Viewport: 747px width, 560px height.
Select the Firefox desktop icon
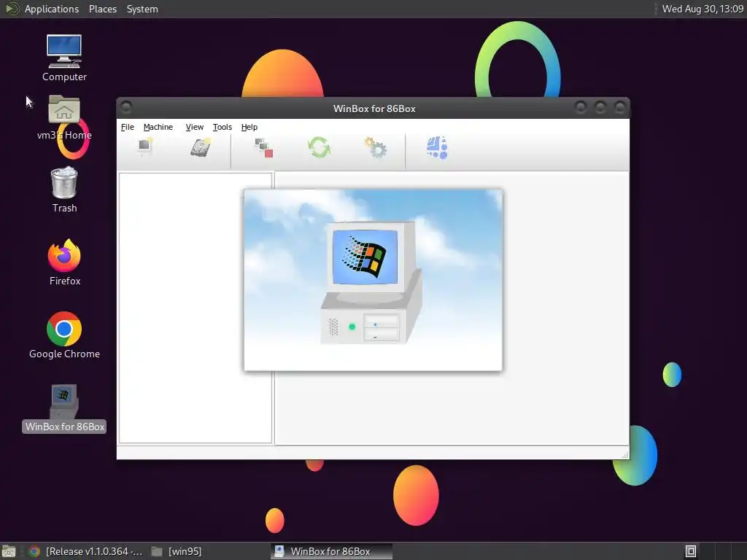[64, 262]
